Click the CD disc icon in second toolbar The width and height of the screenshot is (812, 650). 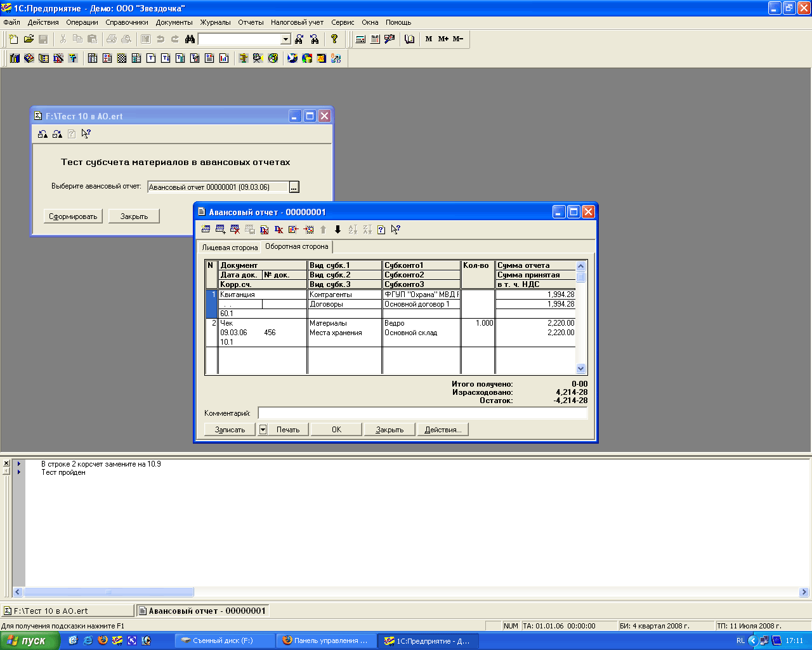point(273,58)
